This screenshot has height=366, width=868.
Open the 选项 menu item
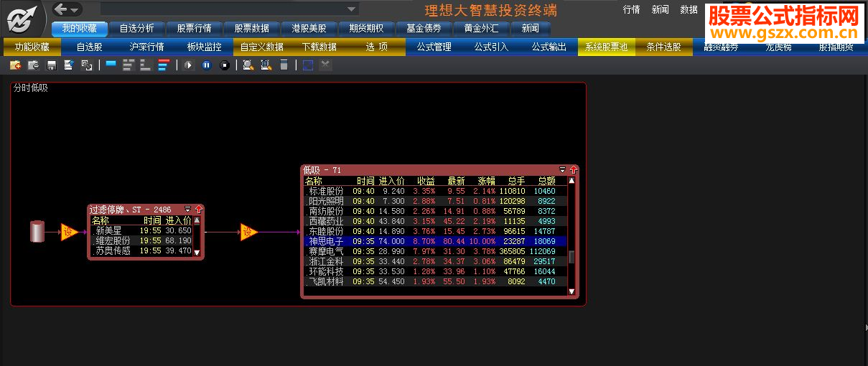[x=376, y=47]
